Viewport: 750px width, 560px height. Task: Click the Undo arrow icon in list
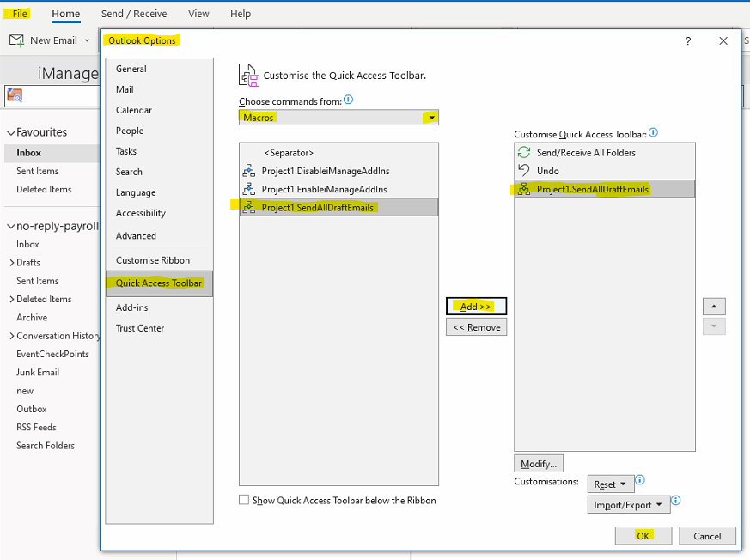pyautogui.click(x=524, y=171)
